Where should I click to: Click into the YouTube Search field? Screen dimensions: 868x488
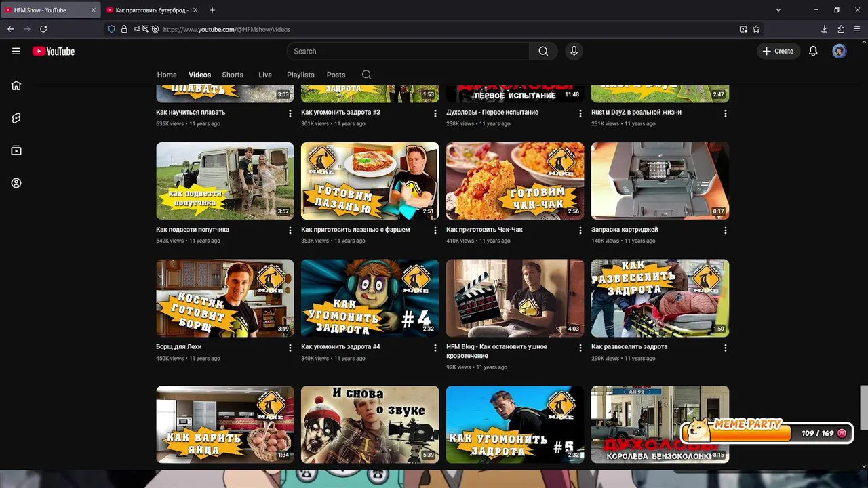(408, 51)
